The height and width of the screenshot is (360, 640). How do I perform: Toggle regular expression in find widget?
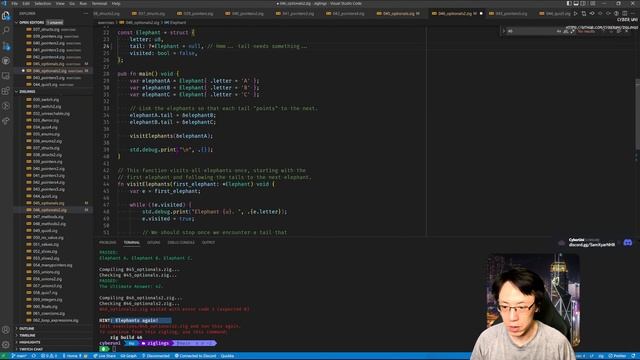coord(572,31)
